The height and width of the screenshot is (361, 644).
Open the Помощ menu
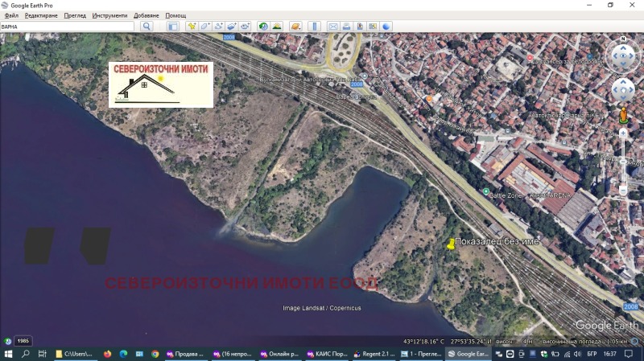pos(175,15)
